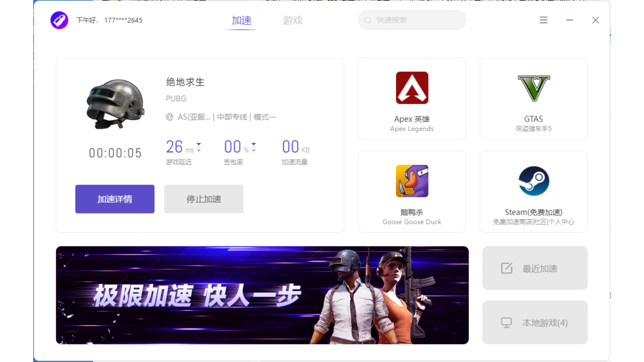Click the search magnifier icon
644x362 pixels.
pos(368,21)
